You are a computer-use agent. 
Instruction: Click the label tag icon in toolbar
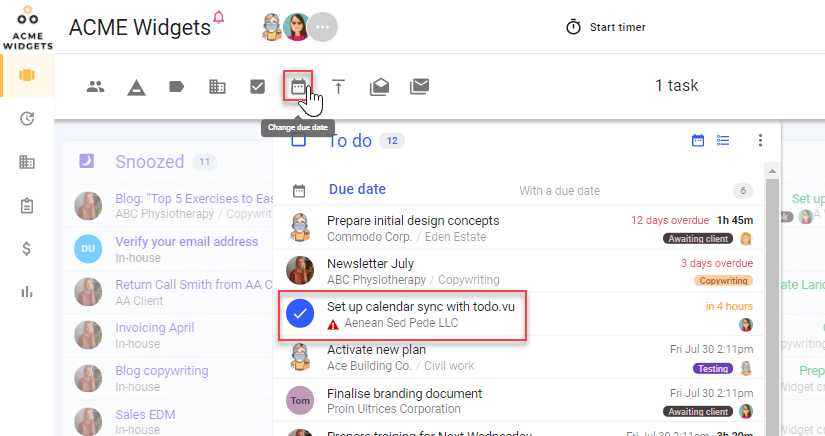176,86
